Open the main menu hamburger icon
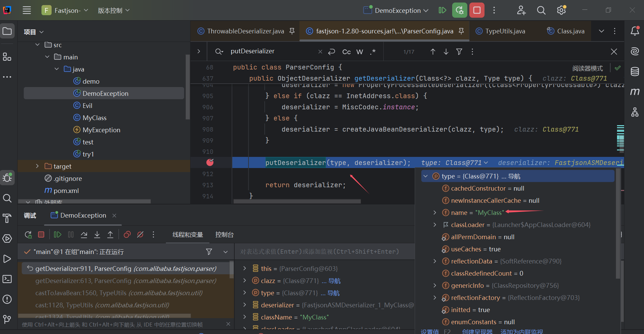Viewport: 644px width, 334px height. (x=27, y=10)
